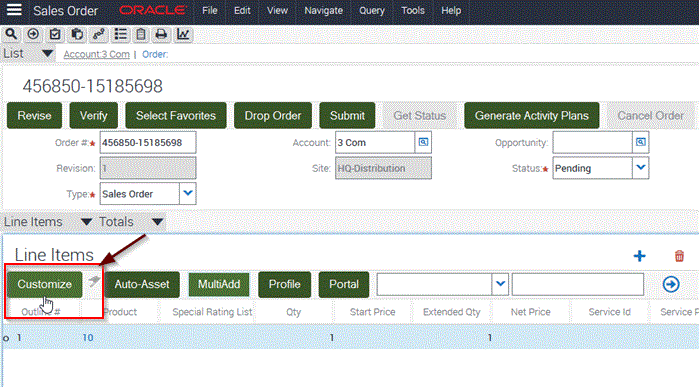
Task: Click the Sales Order screen title
Action: pyautogui.click(x=65, y=10)
